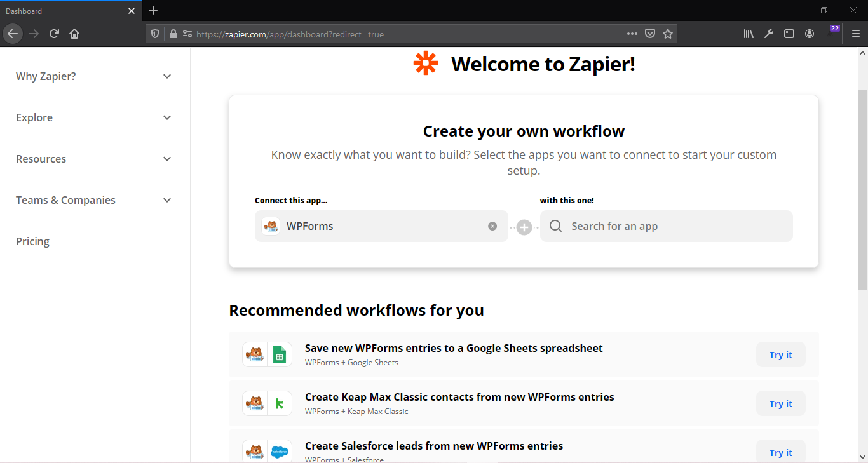Click the browser forward arrow
This screenshot has height=463, width=868.
click(x=34, y=34)
